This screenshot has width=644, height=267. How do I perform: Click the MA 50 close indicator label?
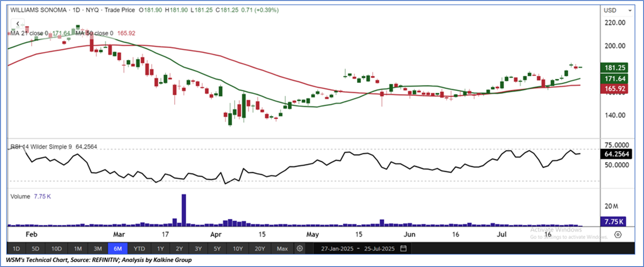pos(95,33)
